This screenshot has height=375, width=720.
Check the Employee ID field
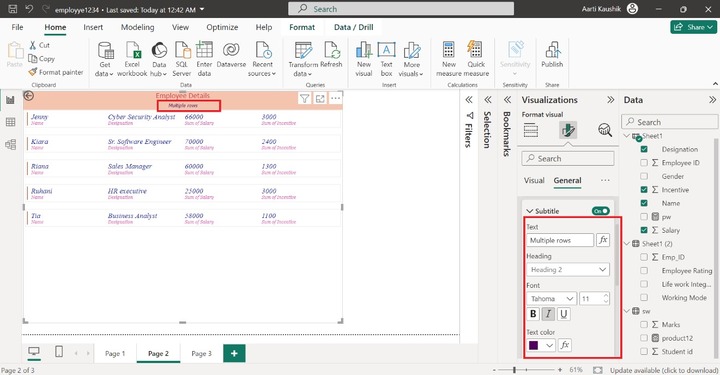tap(644, 162)
